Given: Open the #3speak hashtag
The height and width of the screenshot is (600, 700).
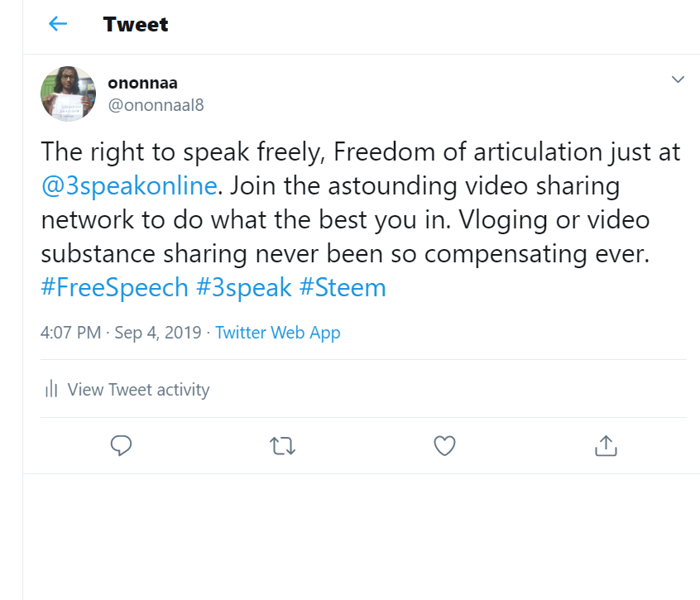Looking at the screenshot, I should click(x=244, y=287).
